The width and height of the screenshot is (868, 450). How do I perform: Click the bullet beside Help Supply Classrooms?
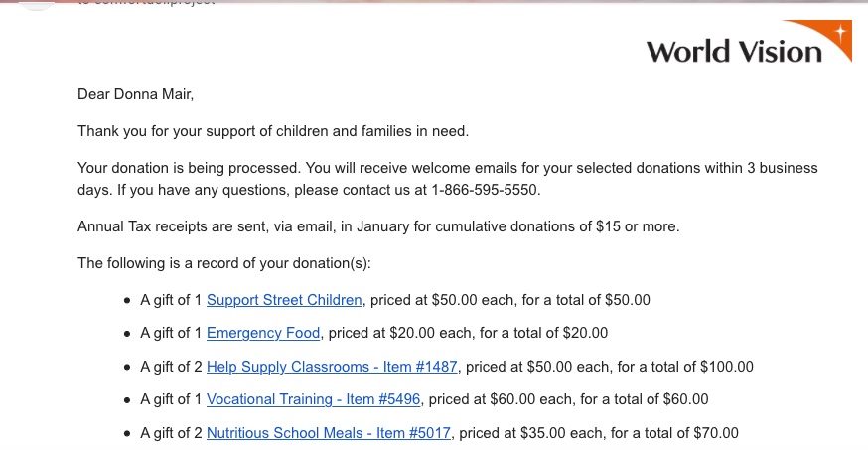coord(127,367)
